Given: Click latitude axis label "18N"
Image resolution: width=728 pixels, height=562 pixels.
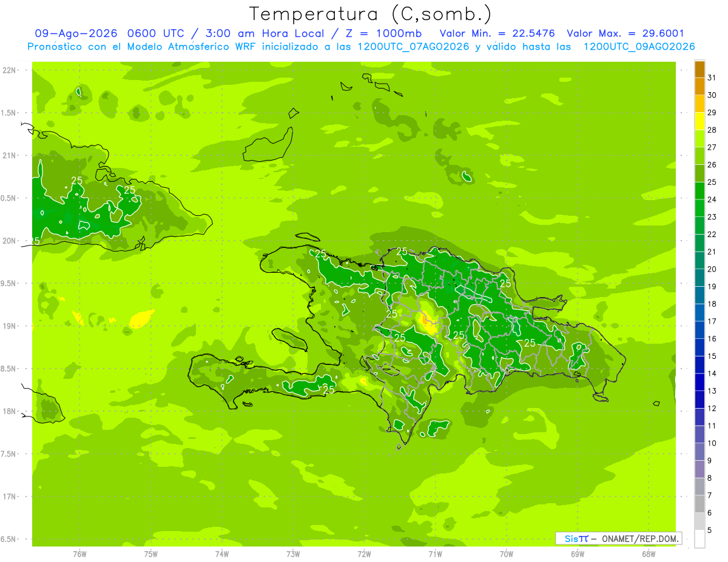Looking at the screenshot, I should point(8,411).
